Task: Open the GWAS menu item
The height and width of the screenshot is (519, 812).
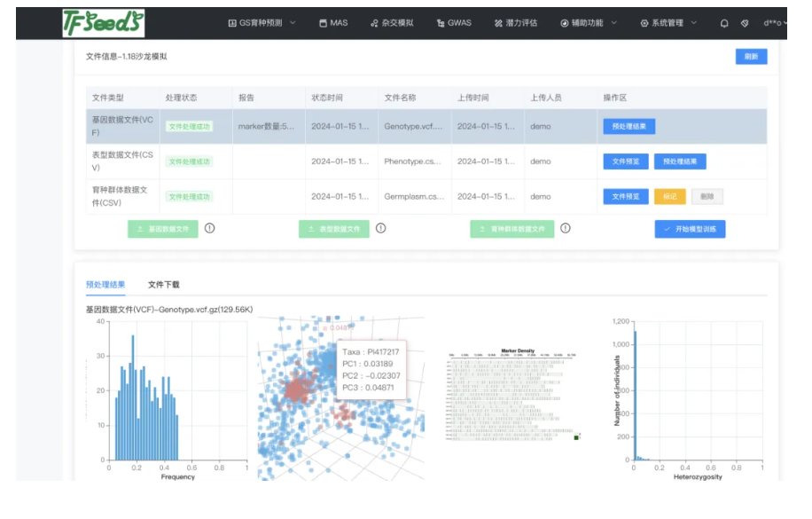Action: tap(454, 23)
